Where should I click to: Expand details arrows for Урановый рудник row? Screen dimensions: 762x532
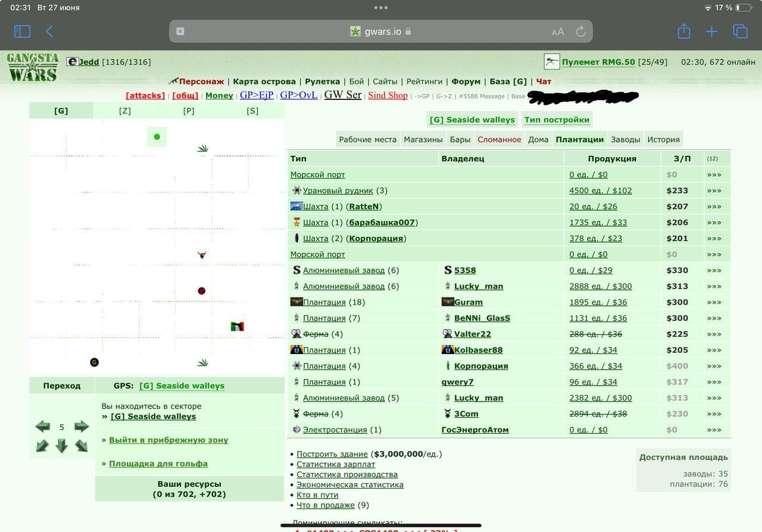pos(714,190)
